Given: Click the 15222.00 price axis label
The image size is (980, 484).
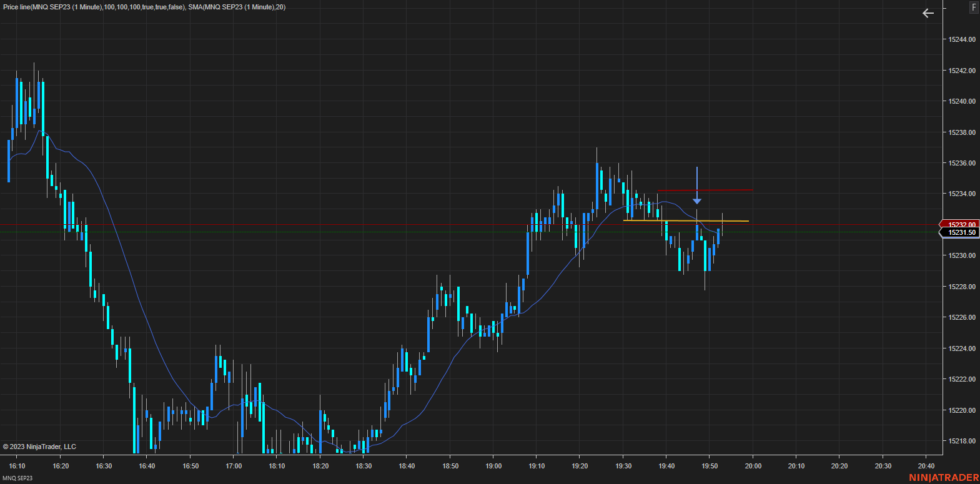Looking at the screenshot, I should (x=962, y=379).
